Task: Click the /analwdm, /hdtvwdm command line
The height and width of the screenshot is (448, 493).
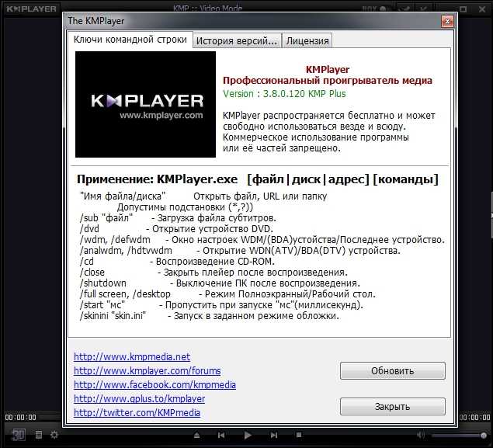Action: tap(240, 251)
